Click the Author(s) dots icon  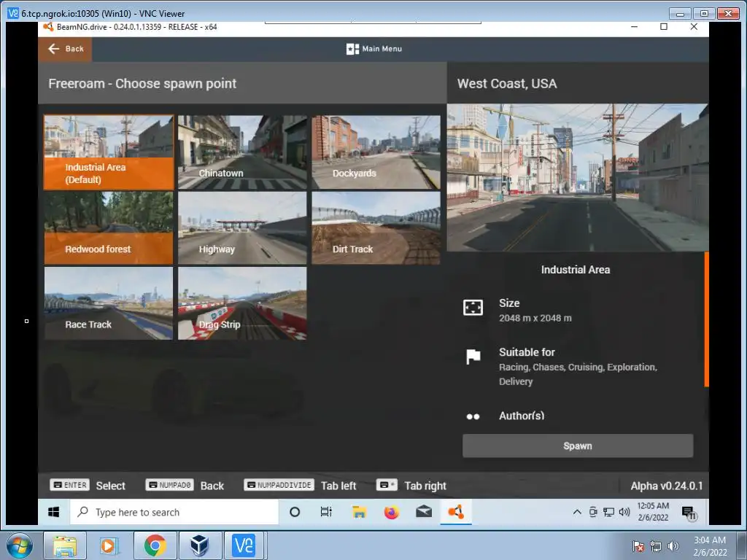tap(473, 416)
